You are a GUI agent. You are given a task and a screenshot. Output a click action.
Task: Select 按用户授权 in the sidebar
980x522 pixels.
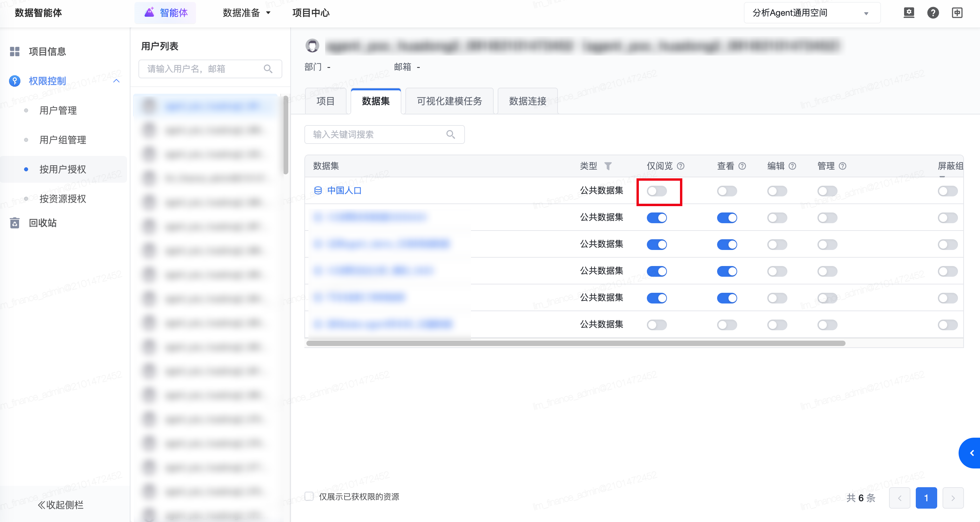63,169
